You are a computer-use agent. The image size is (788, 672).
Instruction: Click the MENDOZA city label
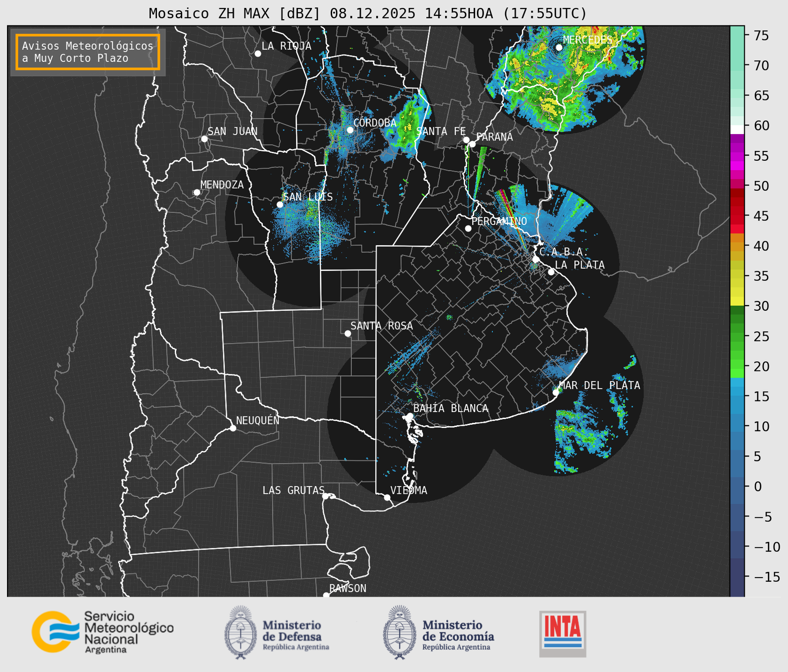click(222, 185)
